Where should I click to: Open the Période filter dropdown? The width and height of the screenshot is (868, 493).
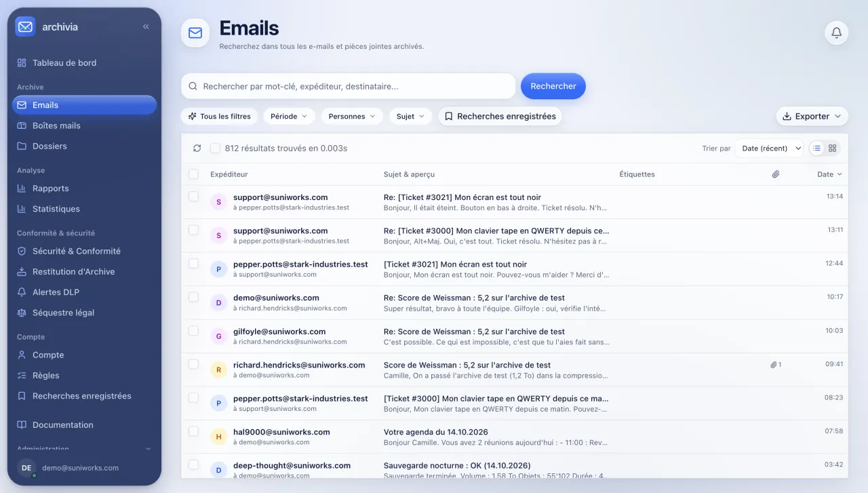click(289, 116)
